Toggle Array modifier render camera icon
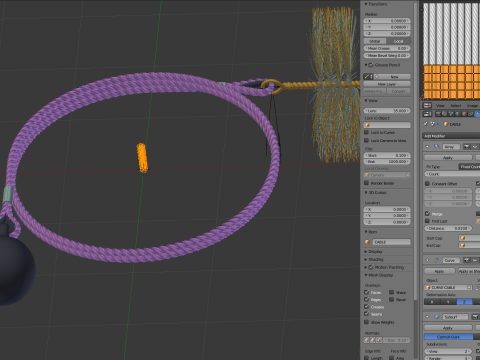The height and width of the screenshot is (360, 480). coord(466,146)
